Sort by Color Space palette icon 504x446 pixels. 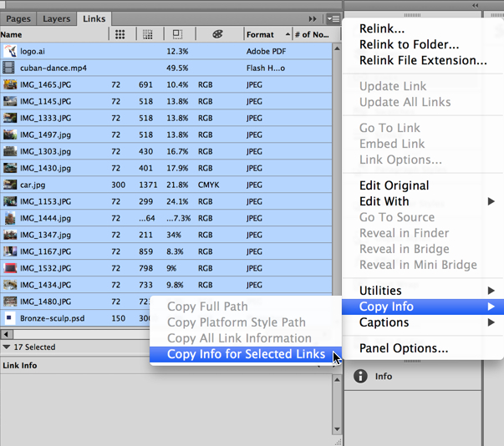(x=217, y=34)
